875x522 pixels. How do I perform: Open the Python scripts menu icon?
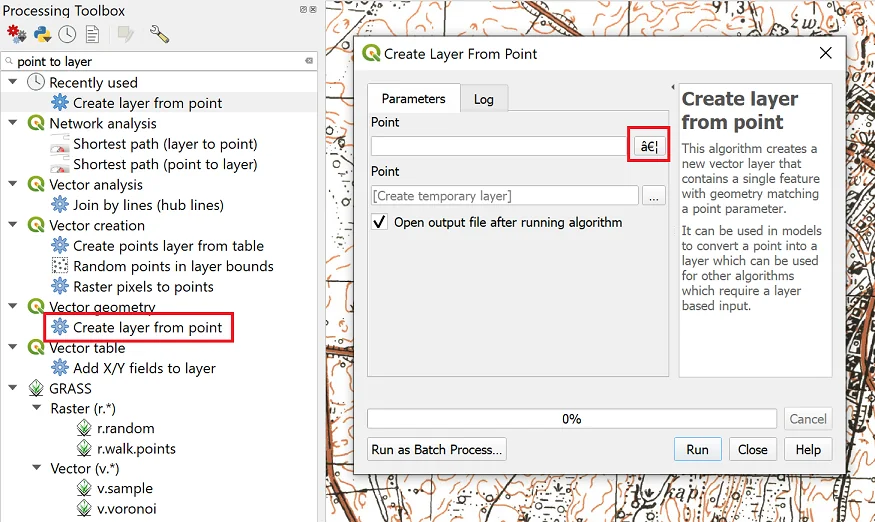(42, 34)
